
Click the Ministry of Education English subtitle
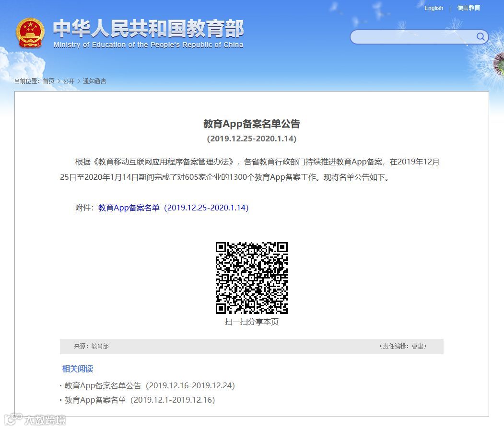148,45
